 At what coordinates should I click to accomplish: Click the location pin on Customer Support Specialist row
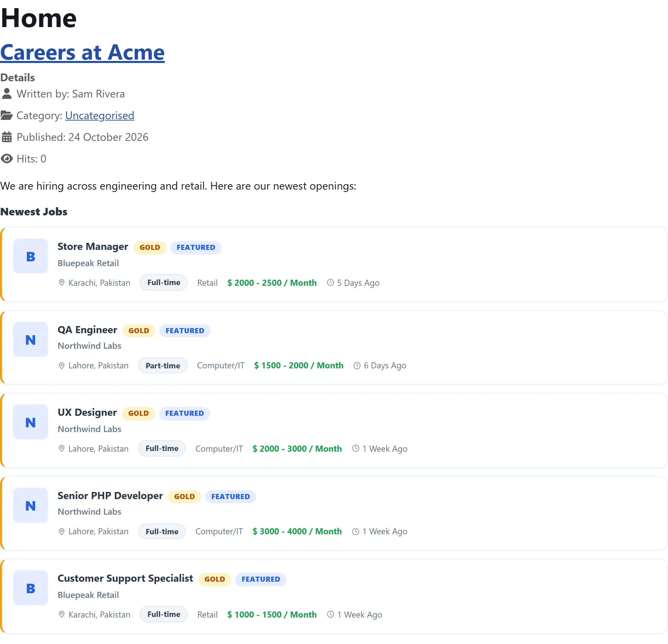[x=62, y=614]
